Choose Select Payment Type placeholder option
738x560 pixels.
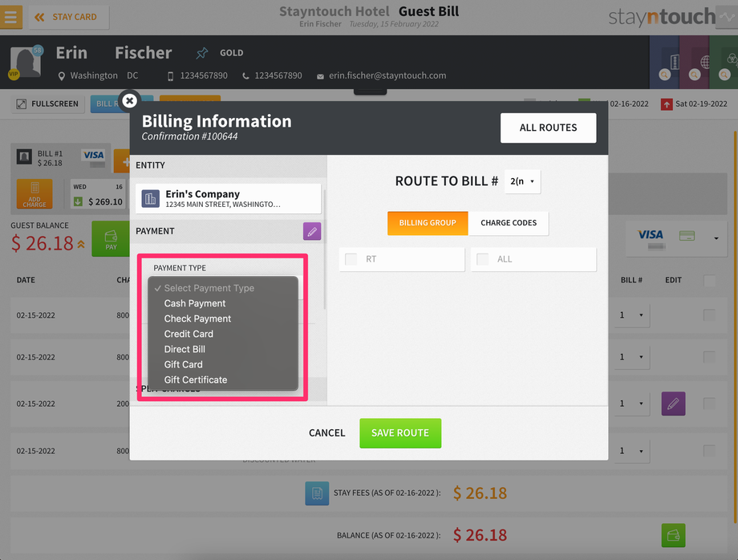tap(223, 288)
